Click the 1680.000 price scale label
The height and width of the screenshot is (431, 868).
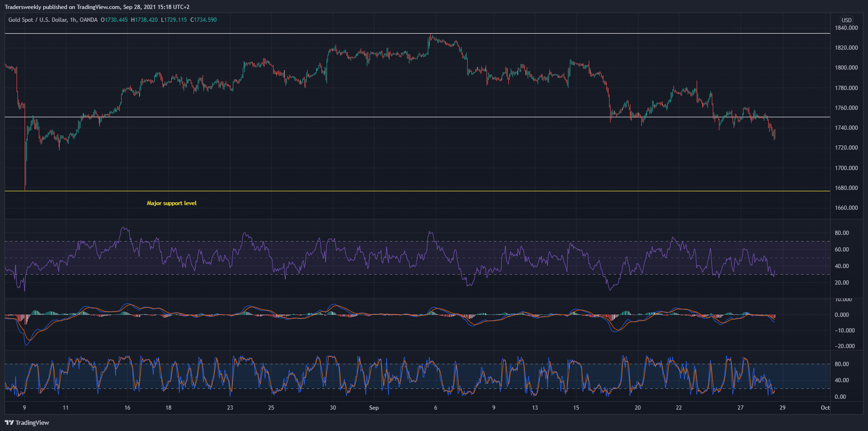846,188
